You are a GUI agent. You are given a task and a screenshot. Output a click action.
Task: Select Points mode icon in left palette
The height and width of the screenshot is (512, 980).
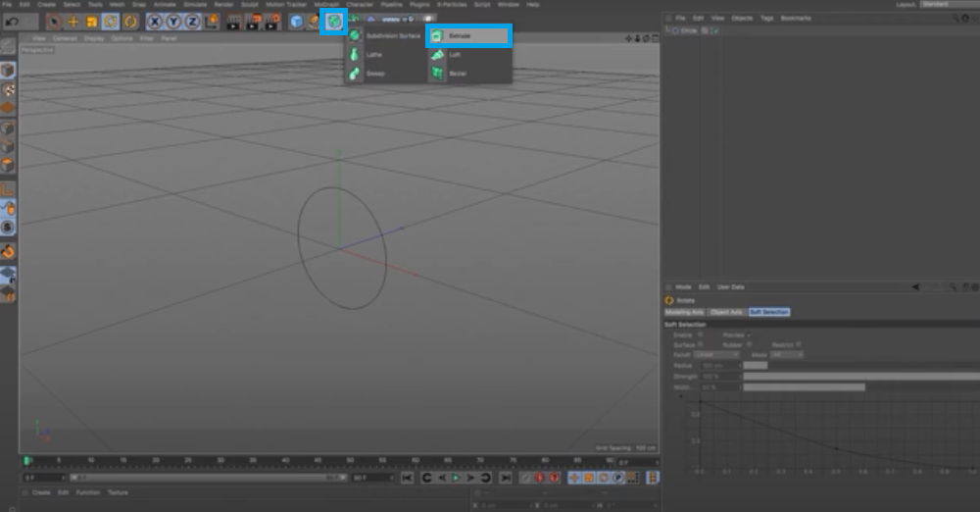click(8, 128)
